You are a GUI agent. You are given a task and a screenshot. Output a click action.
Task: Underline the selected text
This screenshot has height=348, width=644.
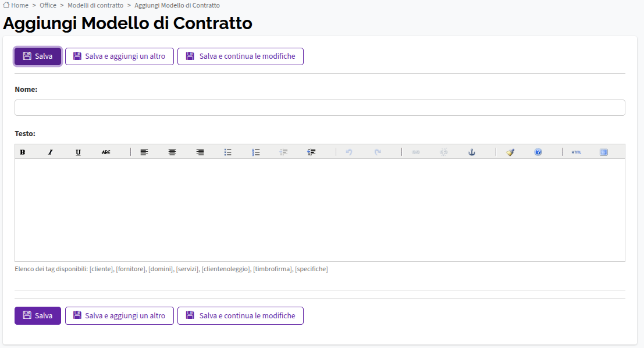[x=78, y=152]
